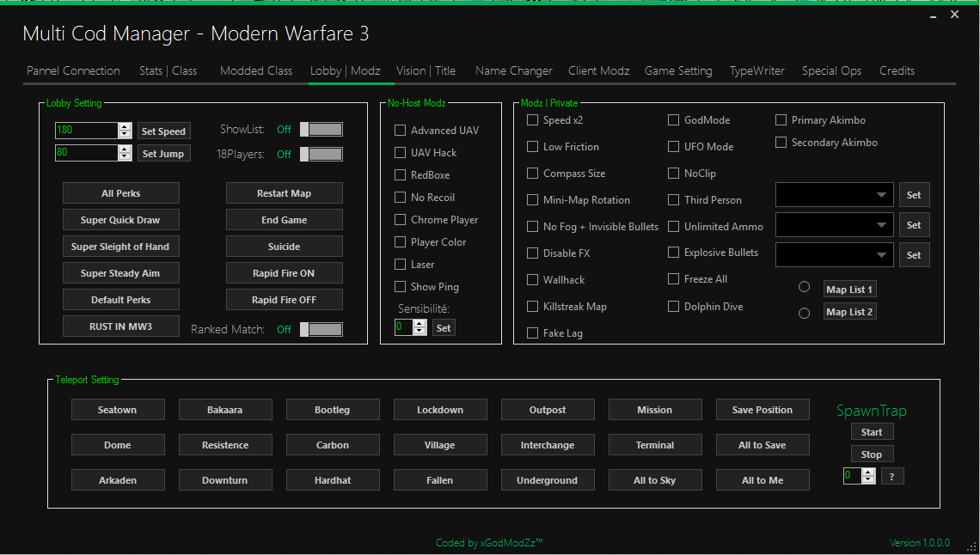
Task: Open the Name Changer tab
Action: click(x=514, y=70)
